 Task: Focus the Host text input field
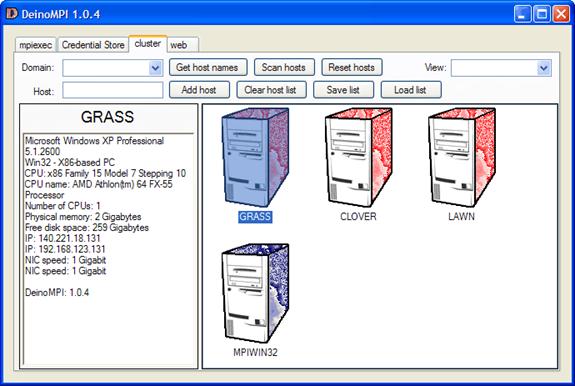113,90
